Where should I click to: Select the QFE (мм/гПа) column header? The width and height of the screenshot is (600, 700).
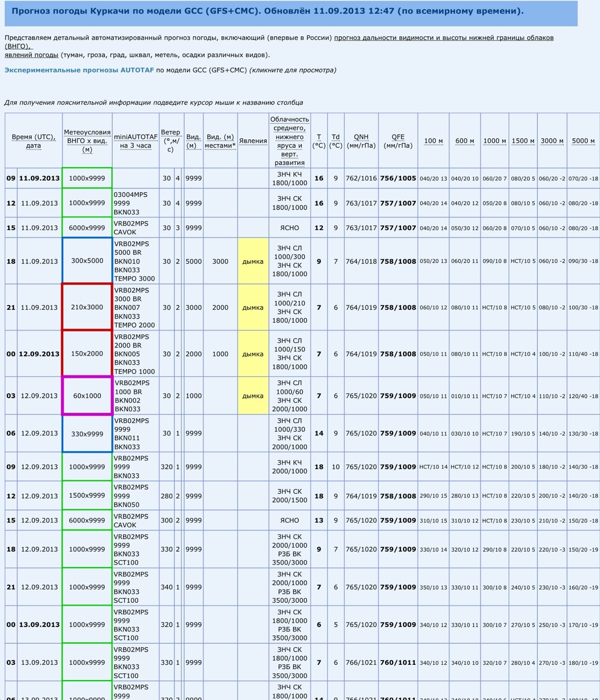[398, 141]
